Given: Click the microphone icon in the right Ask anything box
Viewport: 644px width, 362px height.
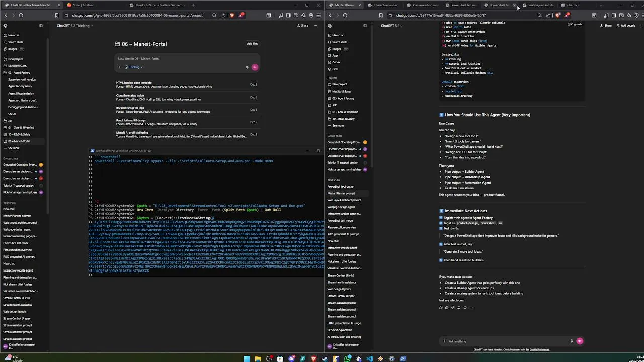Looking at the screenshot, I should coord(572,341).
